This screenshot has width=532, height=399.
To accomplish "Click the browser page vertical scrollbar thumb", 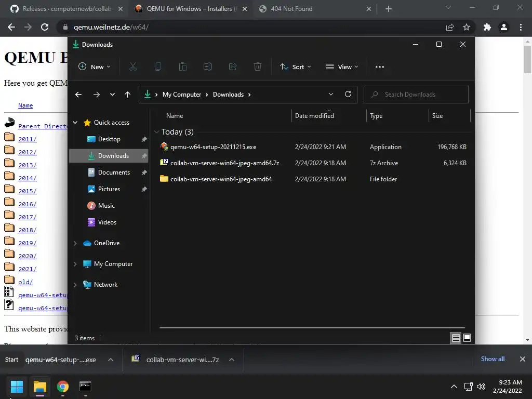I will click(x=527, y=59).
